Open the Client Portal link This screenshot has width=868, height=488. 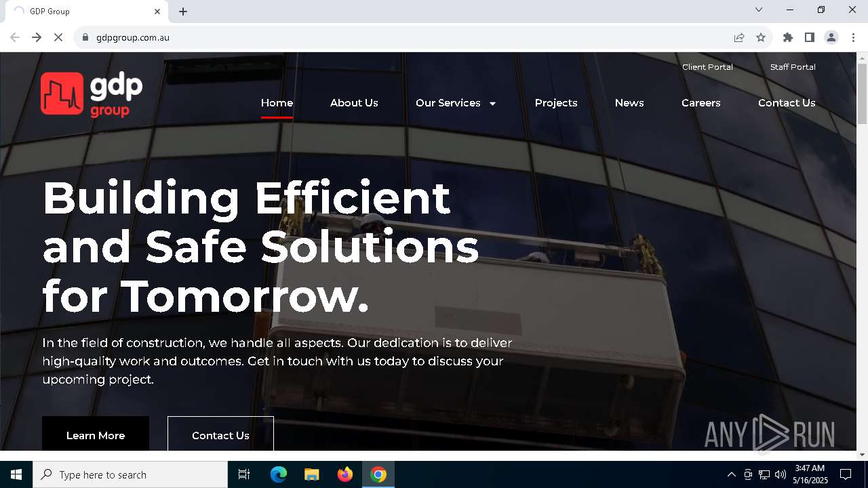(707, 67)
